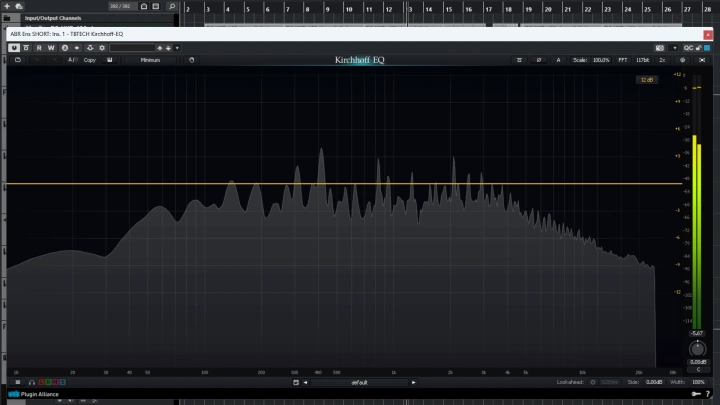This screenshot has width=720, height=405.
Task: Click the QC quick controls button
Action: [x=688, y=47]
